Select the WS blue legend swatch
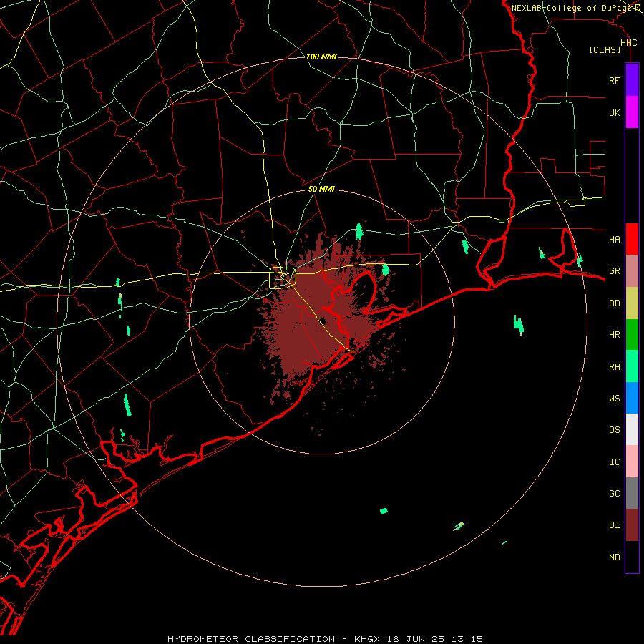This screenshot has height=644, width=644. pyautogui.click(x=632, y=398)
